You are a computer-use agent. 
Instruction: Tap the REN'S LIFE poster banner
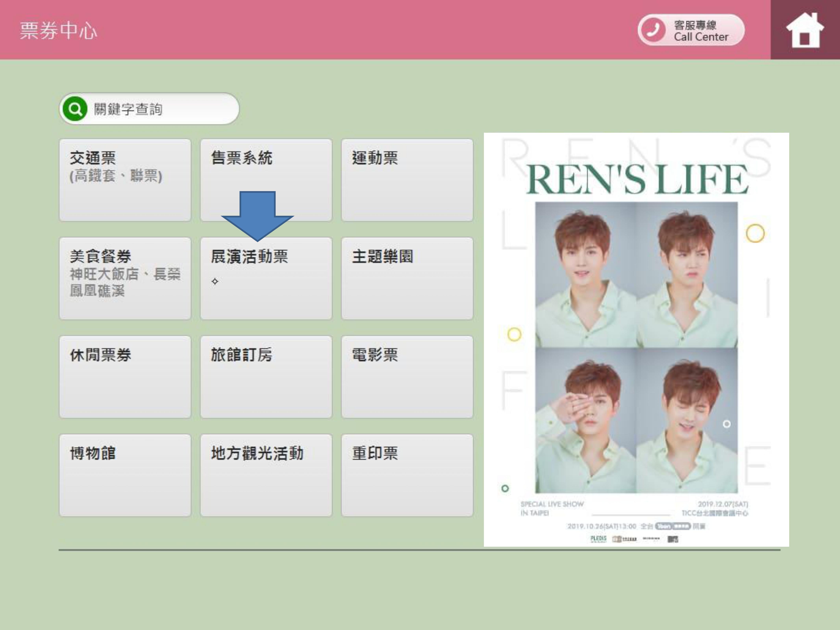pyautogui.click(x=636, y=339)
